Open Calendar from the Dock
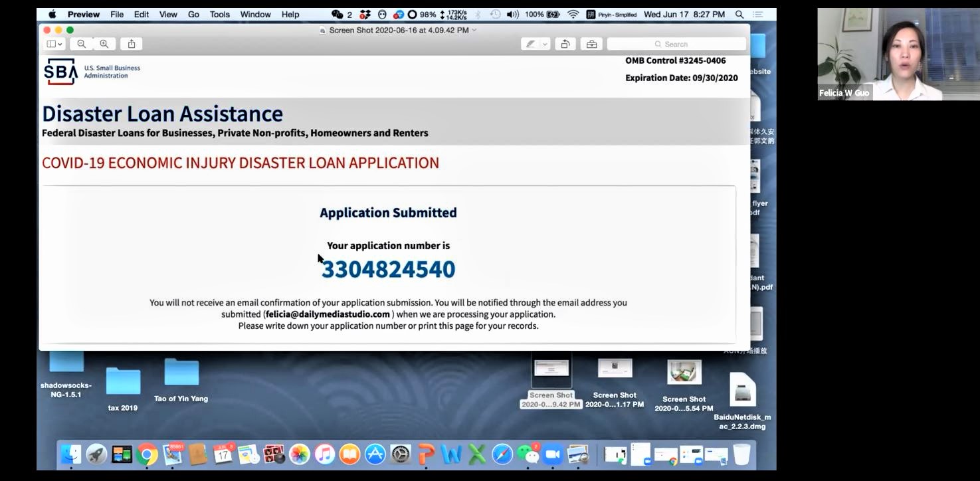Viewport: 980px width, 481px height. click(223, 454)
